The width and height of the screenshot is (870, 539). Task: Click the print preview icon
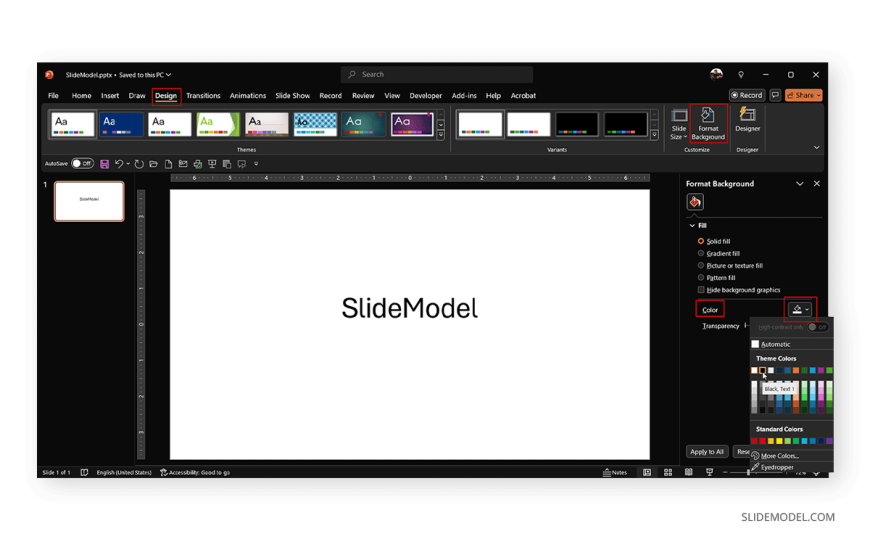click(198, 164)
